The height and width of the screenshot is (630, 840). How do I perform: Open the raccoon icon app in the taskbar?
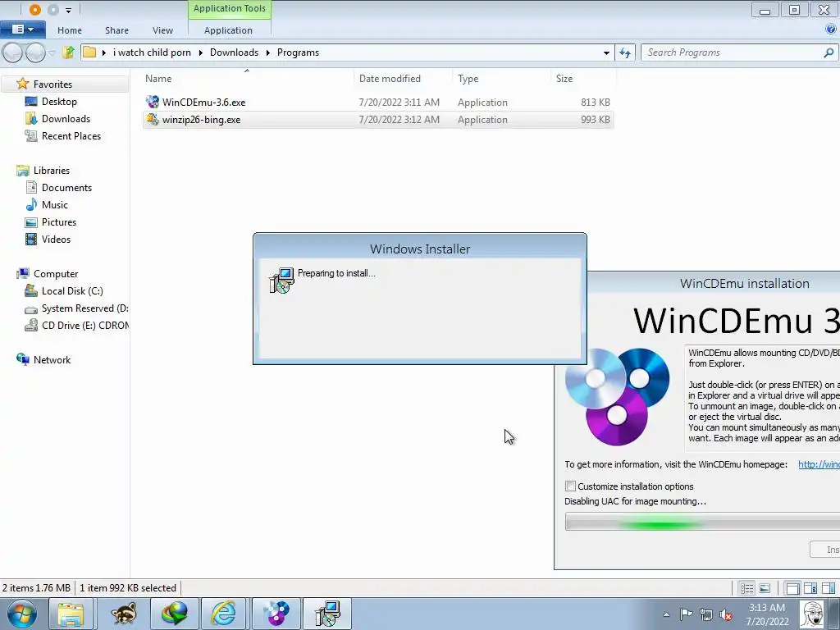tap(124, 614)
